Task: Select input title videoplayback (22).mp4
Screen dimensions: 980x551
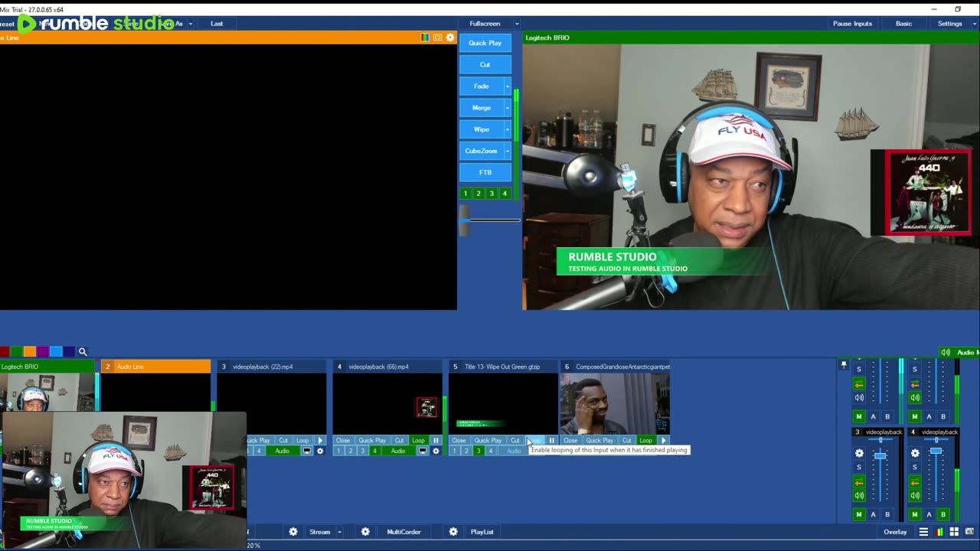Action: [x=263, y=367]
